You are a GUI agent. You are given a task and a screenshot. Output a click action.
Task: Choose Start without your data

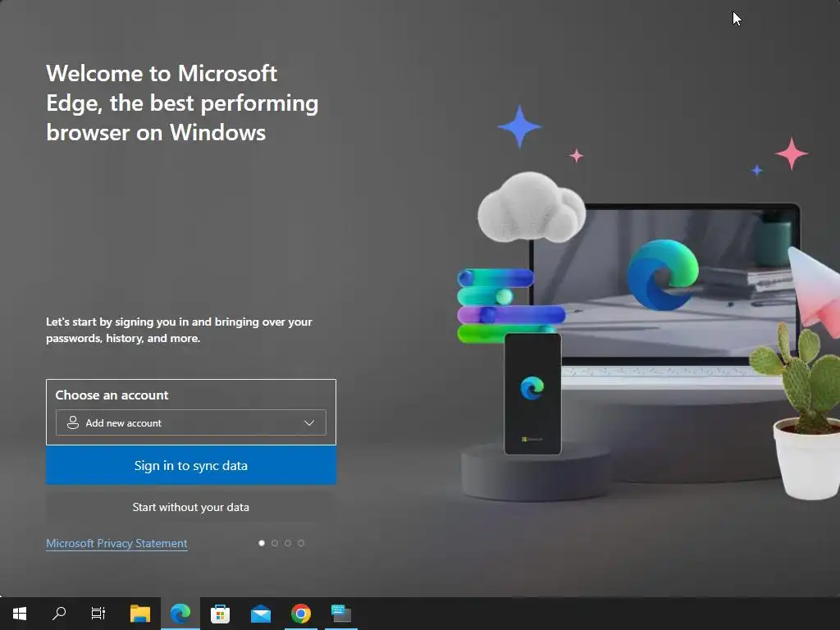coord(191,507)
